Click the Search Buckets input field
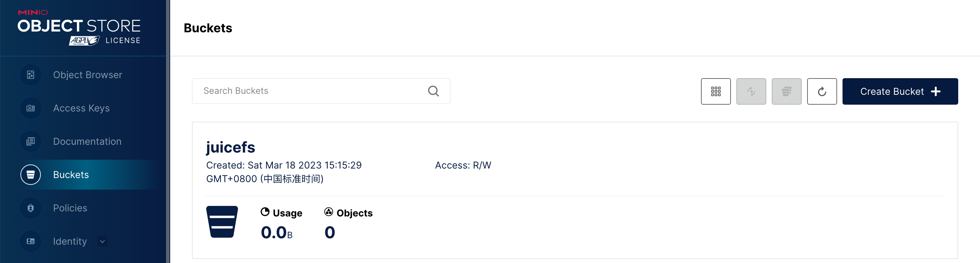The height and width of the screenshot is (263, 980). [312, 91]
